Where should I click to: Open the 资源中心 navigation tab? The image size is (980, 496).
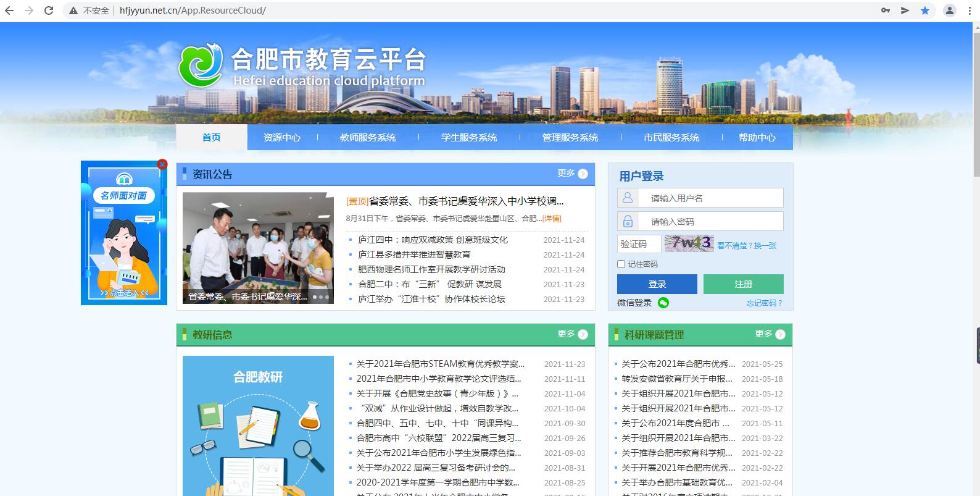tap(282, 138)
